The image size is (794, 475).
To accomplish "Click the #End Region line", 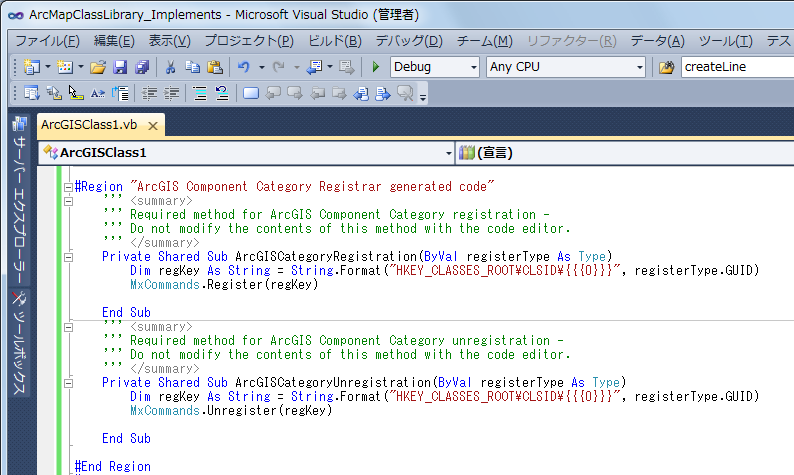I will pyautogui.click(x=112, y=466).
